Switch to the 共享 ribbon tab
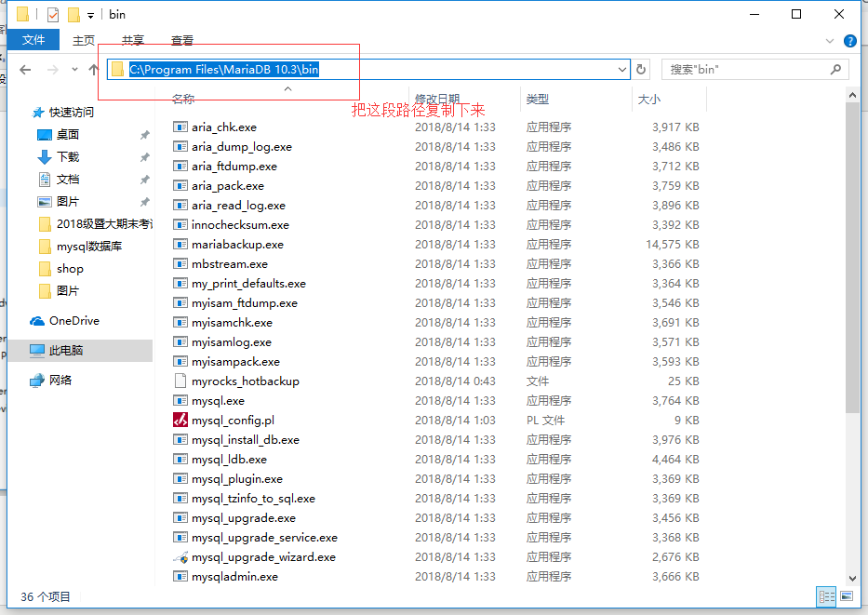The image size is (868, 615). pos(133,40)
